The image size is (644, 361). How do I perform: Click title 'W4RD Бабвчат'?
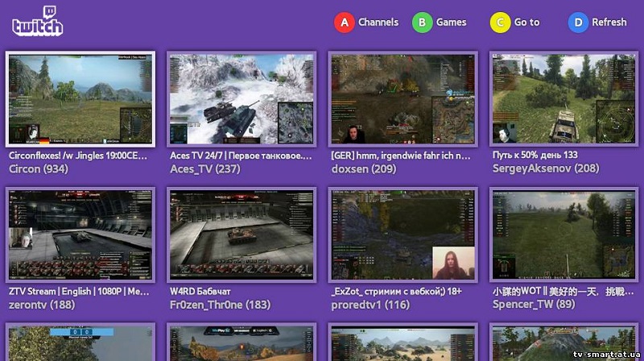pyautogui.click(x=200, y=292)
